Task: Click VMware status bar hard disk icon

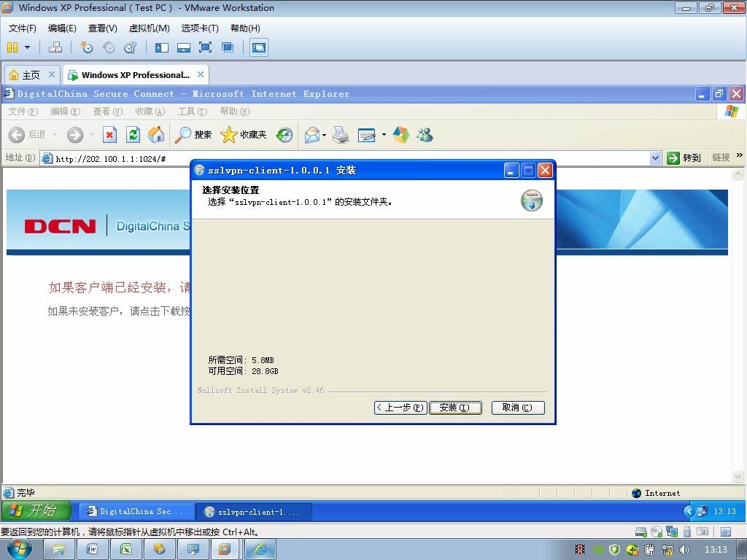Action: (641, 532)
